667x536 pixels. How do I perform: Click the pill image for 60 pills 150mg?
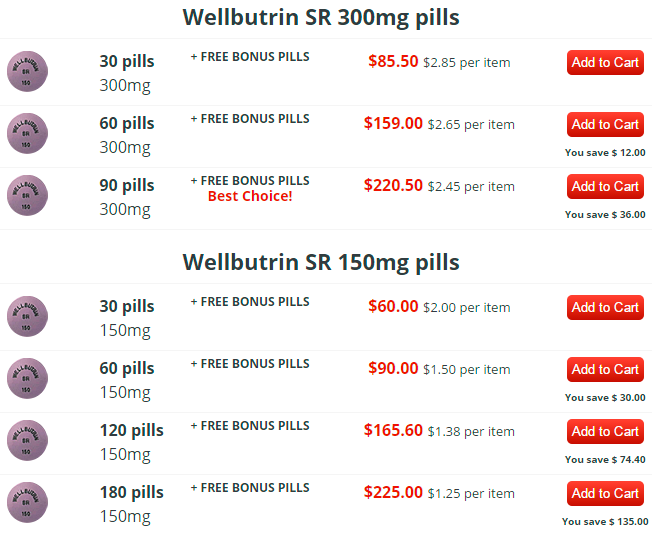pos(27,379)
